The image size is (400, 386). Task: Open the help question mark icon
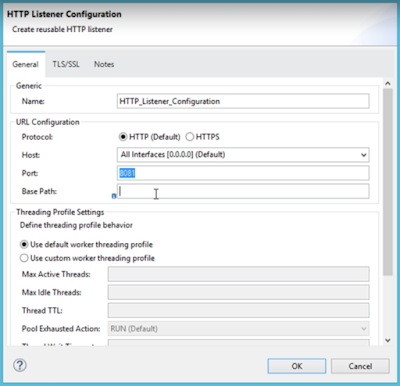(20, 365)
